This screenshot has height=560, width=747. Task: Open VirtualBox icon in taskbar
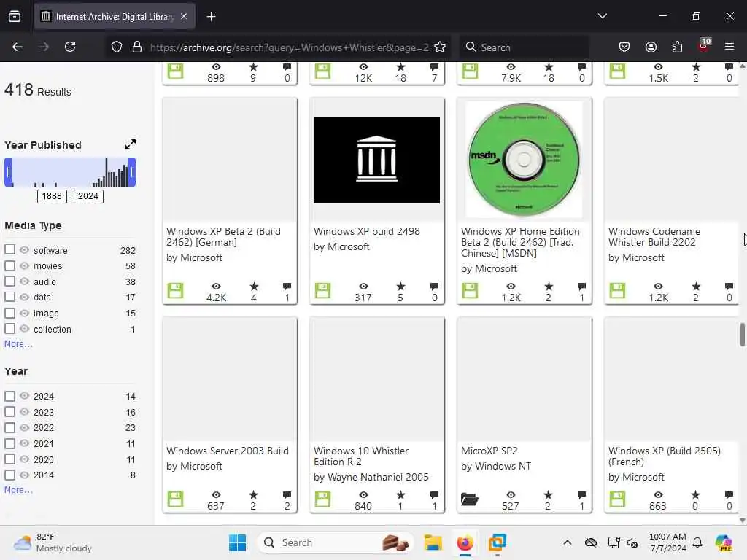[497, 542]
